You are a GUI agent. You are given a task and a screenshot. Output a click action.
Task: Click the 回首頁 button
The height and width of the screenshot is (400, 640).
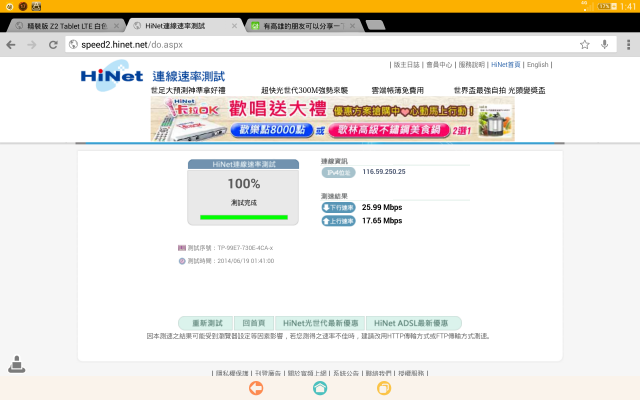253,323
